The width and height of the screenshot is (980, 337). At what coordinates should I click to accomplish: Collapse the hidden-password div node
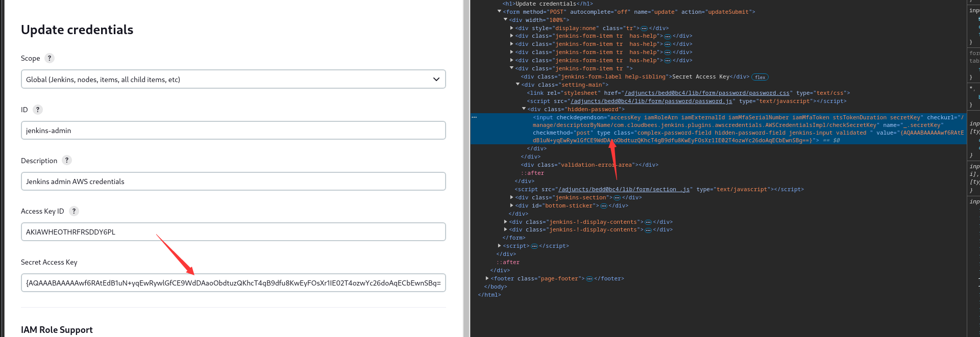coord(524,109)
